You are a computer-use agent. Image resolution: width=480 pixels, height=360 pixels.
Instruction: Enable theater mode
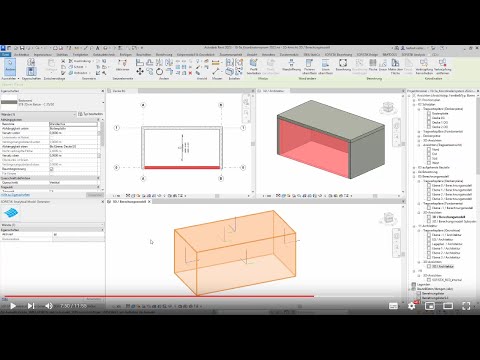coord(448,306)
